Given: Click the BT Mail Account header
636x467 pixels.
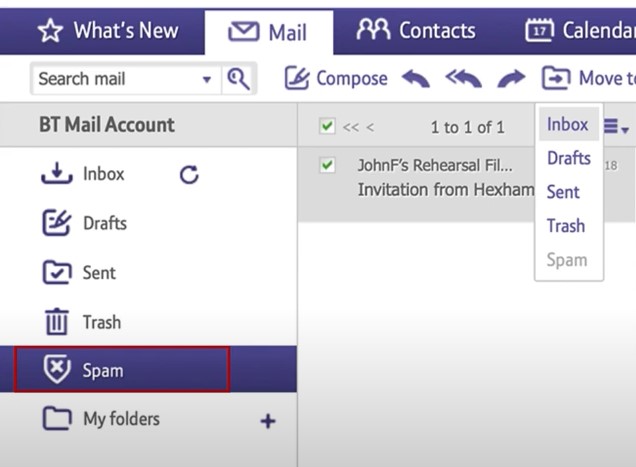Looking at the screenshot, I should point(107,125).
